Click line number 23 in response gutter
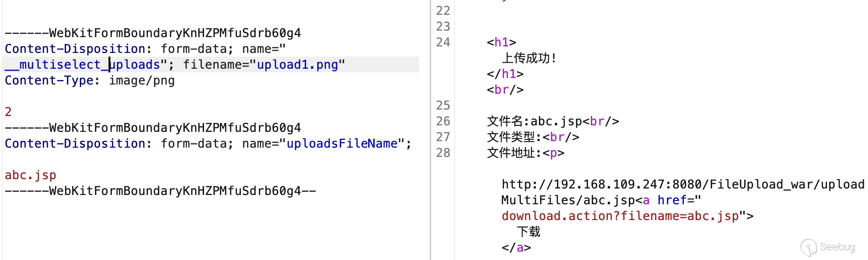This screenshot has width=868, height=260. coord(443,26)
